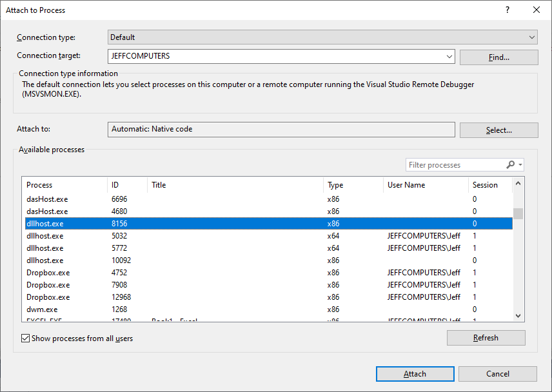Screen dimensions: 552x392
Task: Open the filter history dropdown arrow
Action: pos(518,164)
